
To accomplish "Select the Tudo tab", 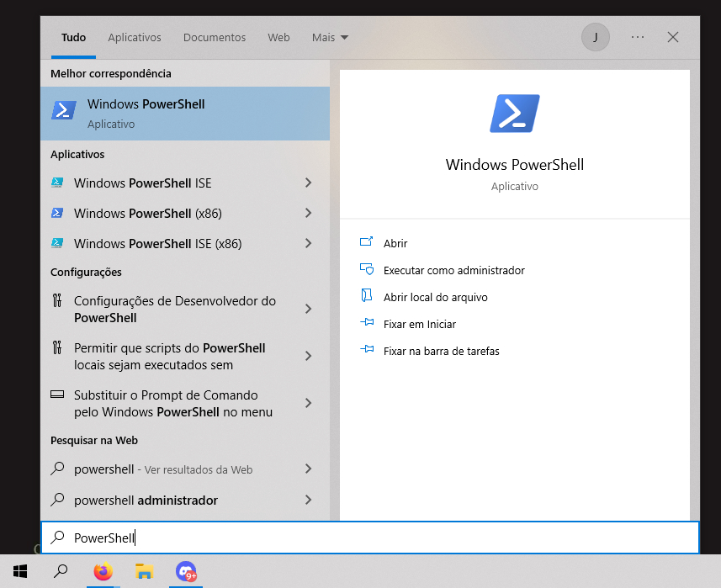I will (73, 37).
